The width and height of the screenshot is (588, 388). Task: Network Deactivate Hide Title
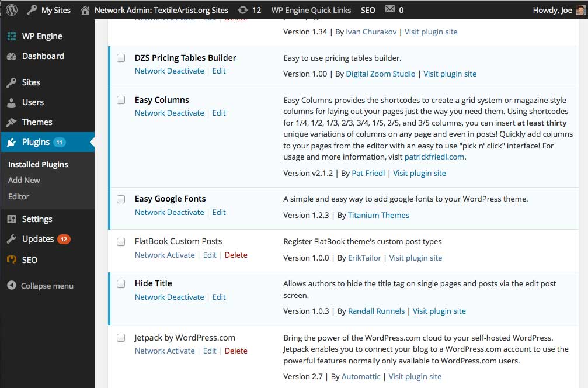coord(169,297)
